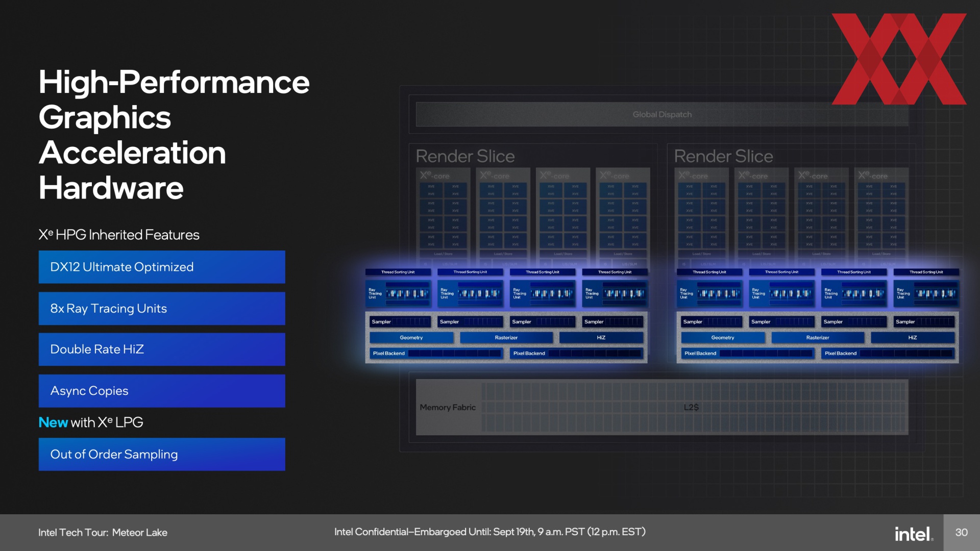The width and height of the screenshot is (980, 551).
Task: Select the New with Xe LPG heading
Action: pos(91,422)
